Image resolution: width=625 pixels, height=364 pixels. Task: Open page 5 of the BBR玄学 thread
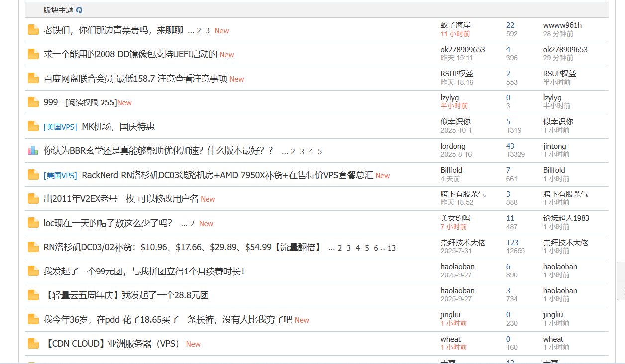[x=320, y=152]
